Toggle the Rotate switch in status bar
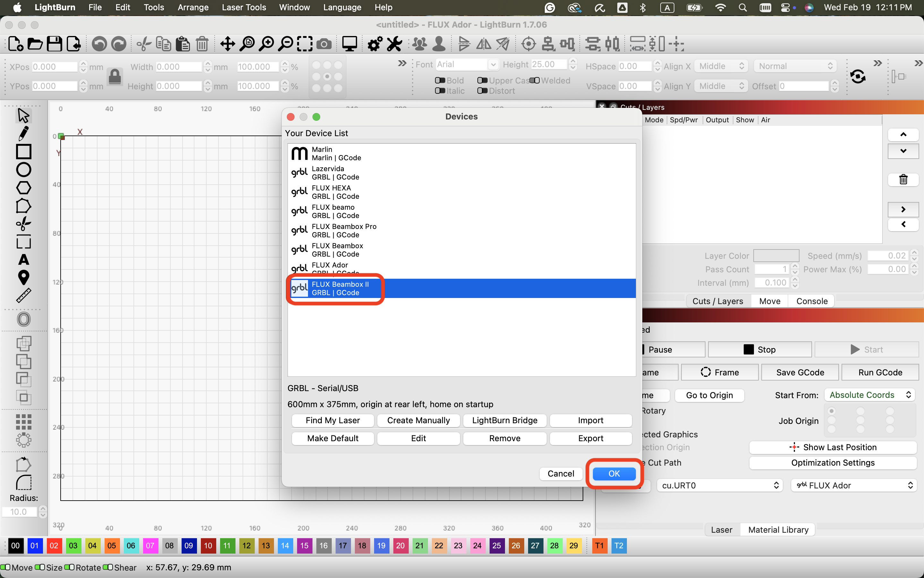The width and height of the screenshot is (924, 578). [70, 567]
